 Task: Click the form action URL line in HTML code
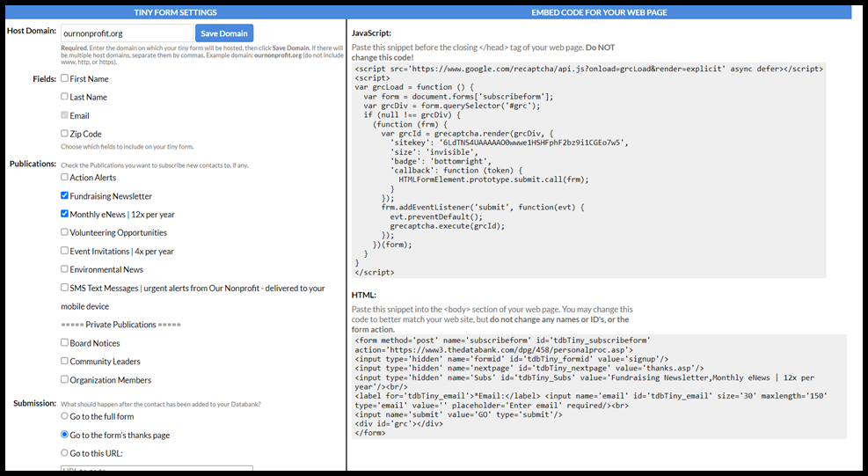493,349
